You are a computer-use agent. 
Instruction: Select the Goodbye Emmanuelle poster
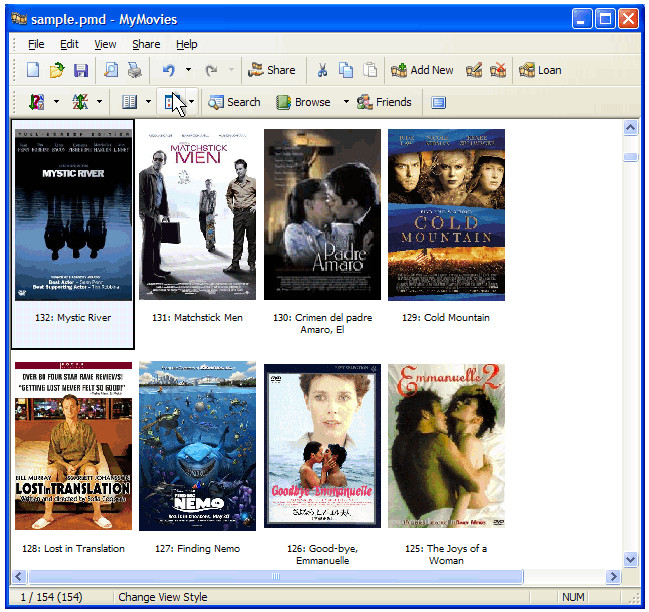click(322, 446)
